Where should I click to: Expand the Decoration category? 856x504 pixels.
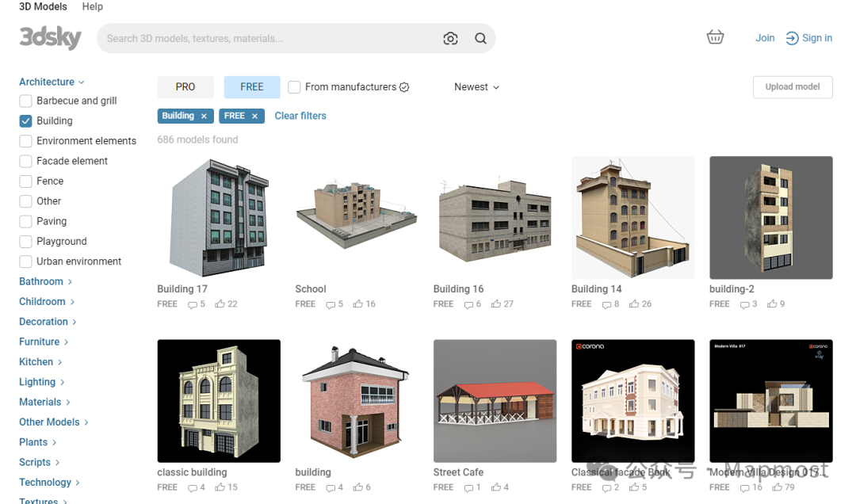coord(48,323)
